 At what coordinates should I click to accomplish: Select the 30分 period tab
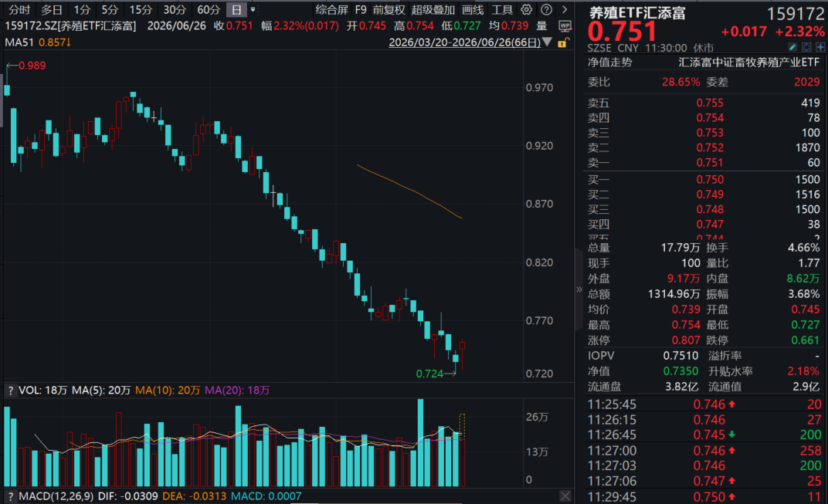point(175,9)
